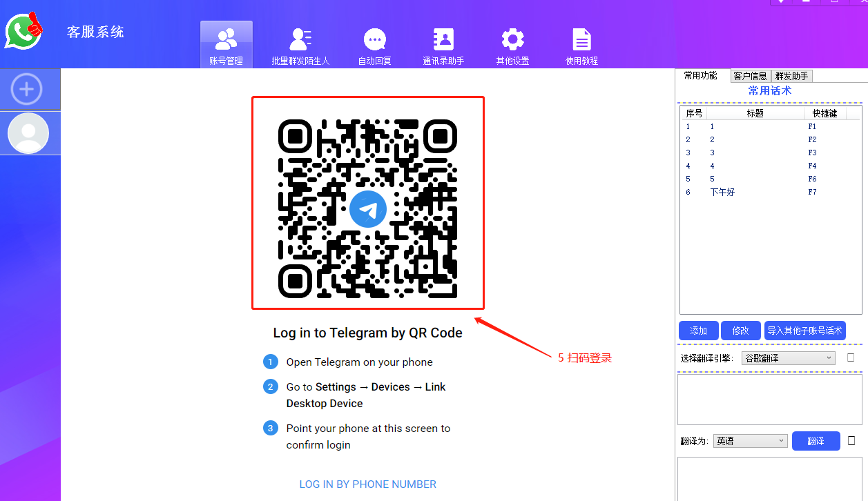
Task: Click the upper translation text box
Action: (770, 400)
